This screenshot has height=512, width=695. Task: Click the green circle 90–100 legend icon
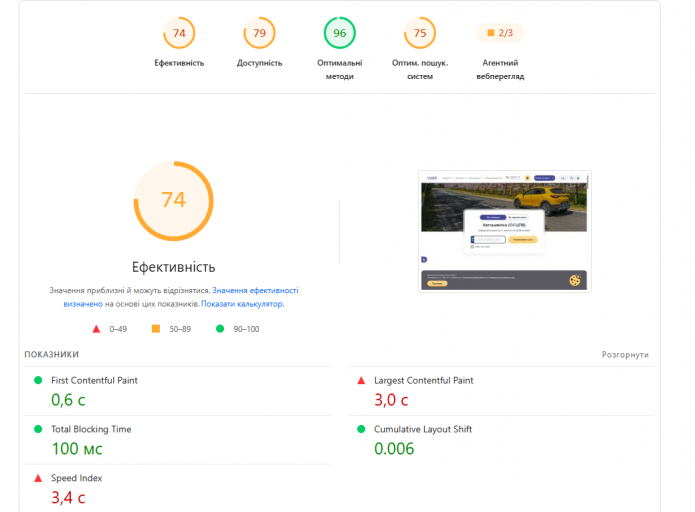click(220, 329)
